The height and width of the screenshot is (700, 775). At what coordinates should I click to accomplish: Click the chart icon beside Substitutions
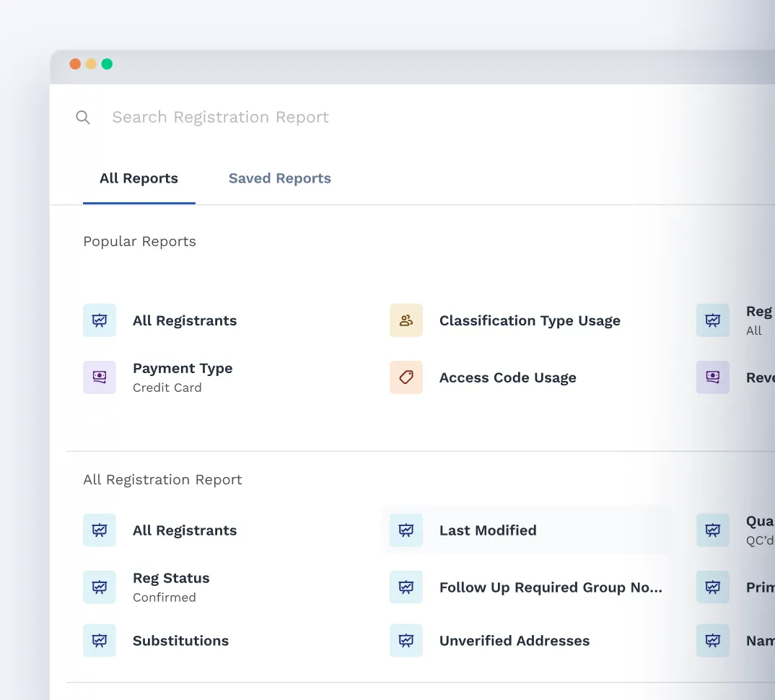(x=100, y=640)
